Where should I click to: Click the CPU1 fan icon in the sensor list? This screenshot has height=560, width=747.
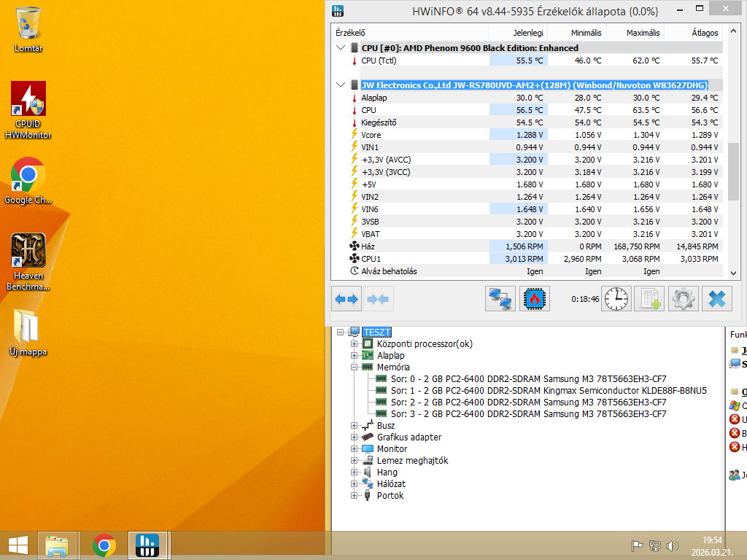355,259
